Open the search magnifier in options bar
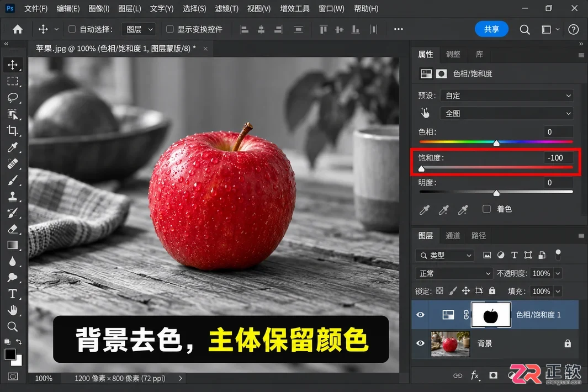The image size is (588, 392). (x=525, y=30)
